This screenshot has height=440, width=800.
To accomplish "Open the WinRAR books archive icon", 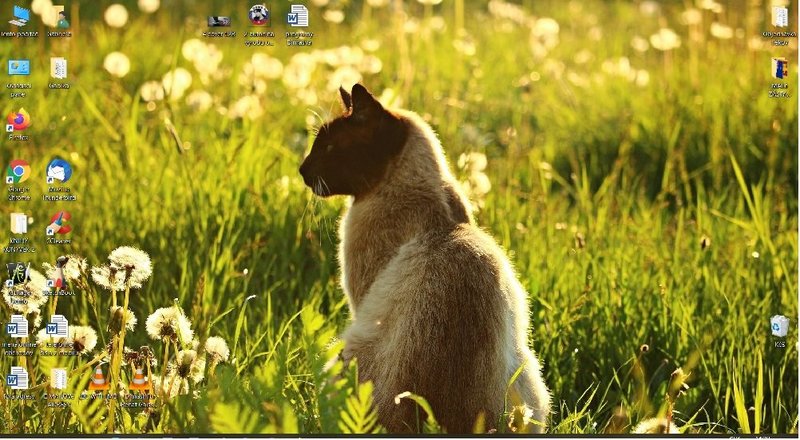I will 779,69.
